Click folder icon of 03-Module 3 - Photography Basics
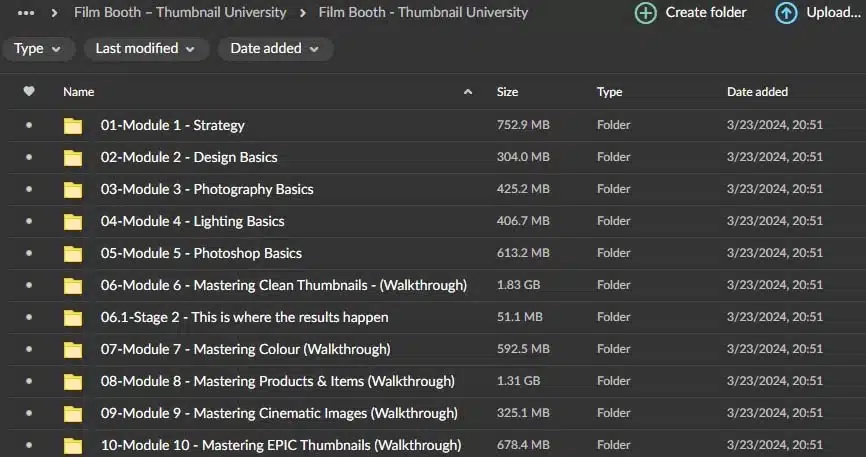Screen dimensions: 866x457 tap(73, 190)
